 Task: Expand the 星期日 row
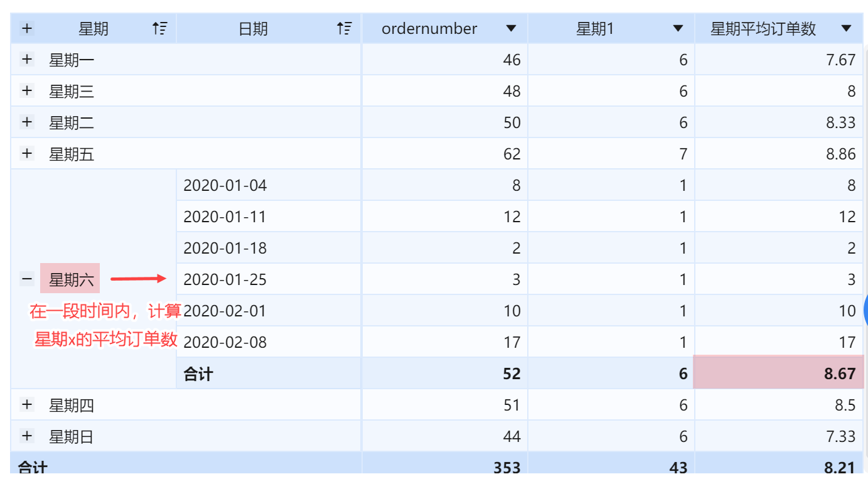click(26, 436)
